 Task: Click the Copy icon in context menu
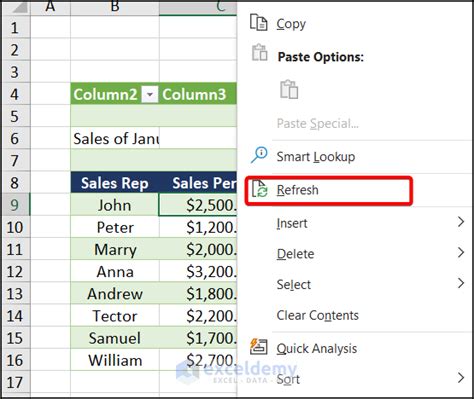pyautogui.click(x=259, y=23)
